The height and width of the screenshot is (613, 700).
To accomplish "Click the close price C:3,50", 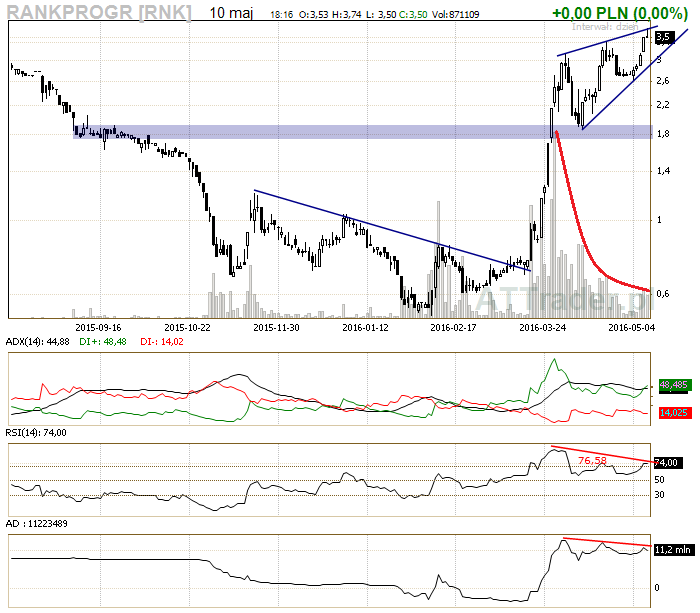I will click(413, 15).
